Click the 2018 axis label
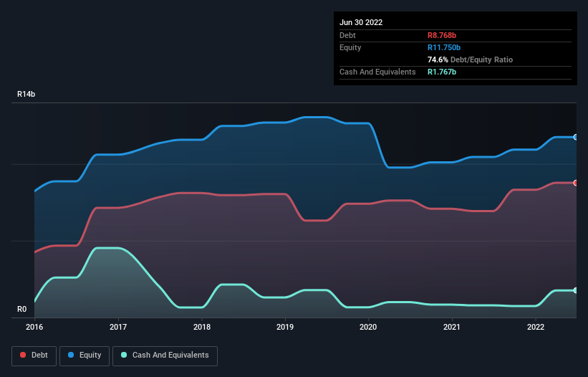 202,327
